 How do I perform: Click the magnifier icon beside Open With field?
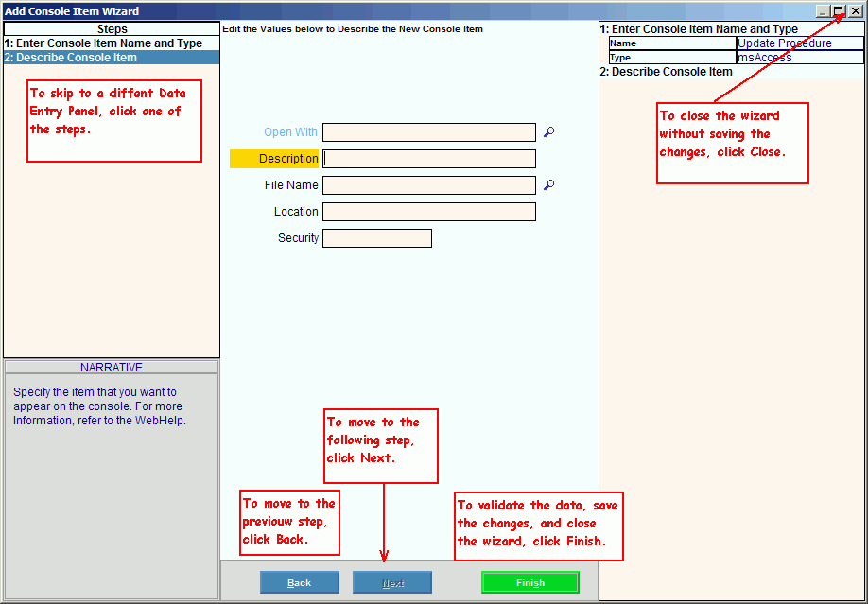tap(548, 132)
